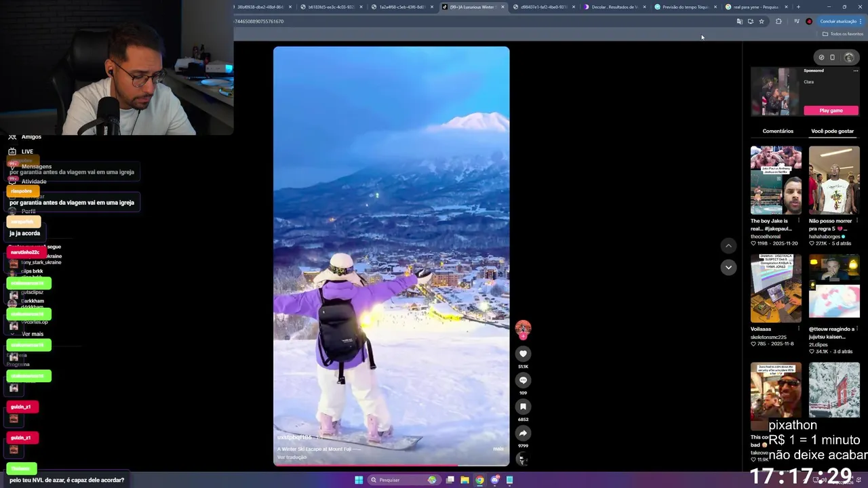Image resolution: width=868 pixels, height=488 pixels.
Task: Open Task View in the taskbar
Action: click(x=450, y=480)
